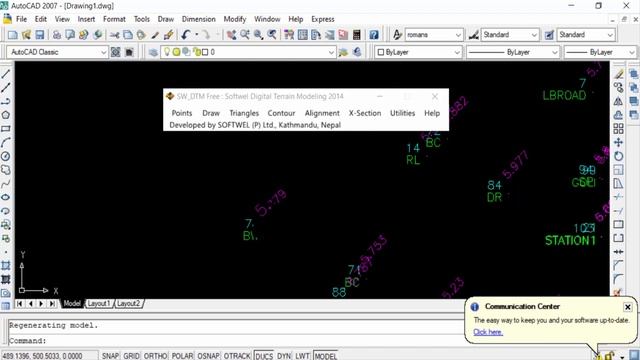The height and width of the screenshot is (360, 640).
Task: Toggle DYN dynamic input
Action: 284,356
